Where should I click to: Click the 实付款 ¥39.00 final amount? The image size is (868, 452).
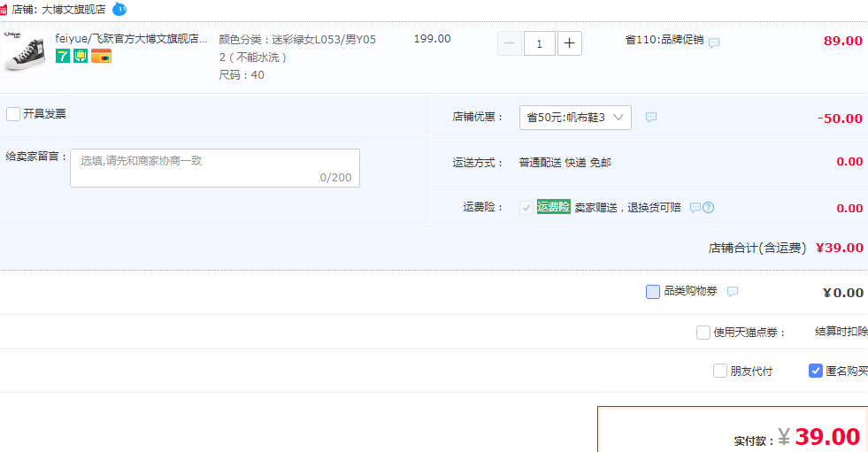(797, 437)
